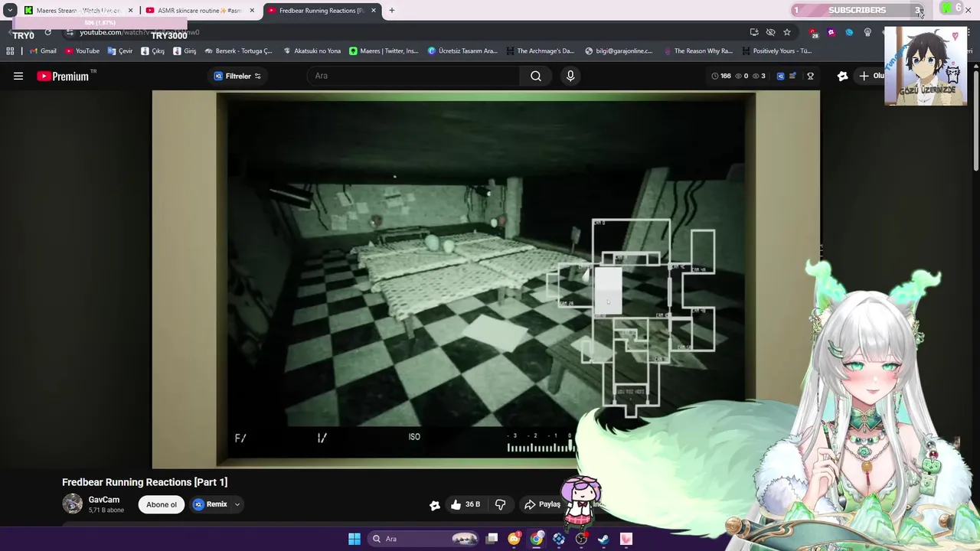Open Windows Start menu
Screen dimensions: 980x551
click(x=354, y=539)
